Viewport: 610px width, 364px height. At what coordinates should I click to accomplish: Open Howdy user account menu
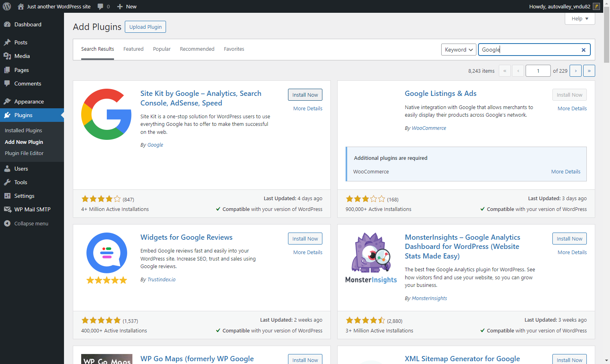pos(564,6)
